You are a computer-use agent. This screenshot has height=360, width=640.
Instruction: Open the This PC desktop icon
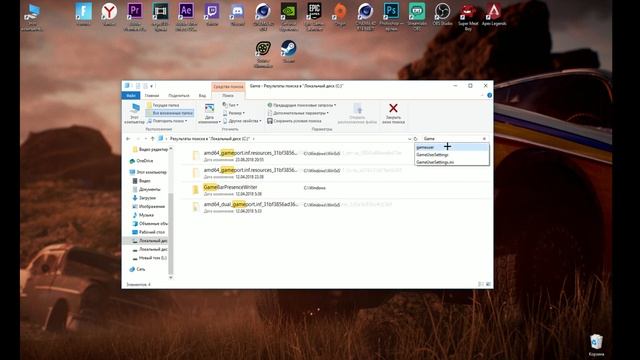32,13
